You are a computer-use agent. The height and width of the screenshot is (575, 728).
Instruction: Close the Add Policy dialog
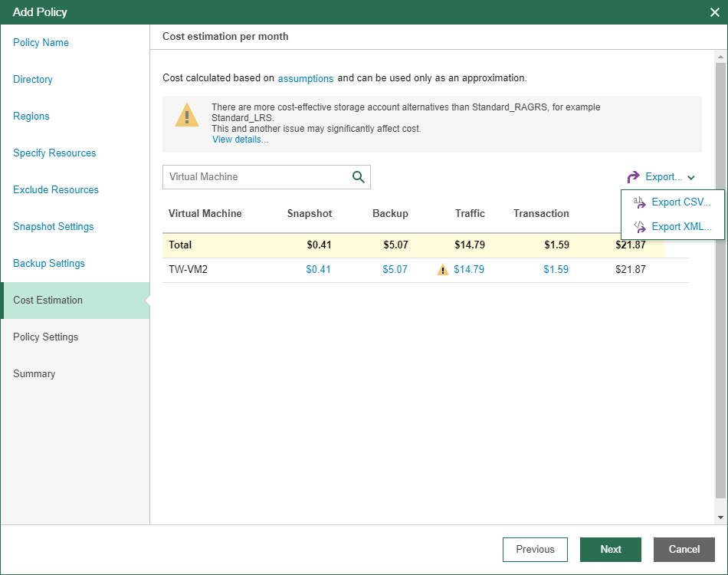[x=714, y=12]
